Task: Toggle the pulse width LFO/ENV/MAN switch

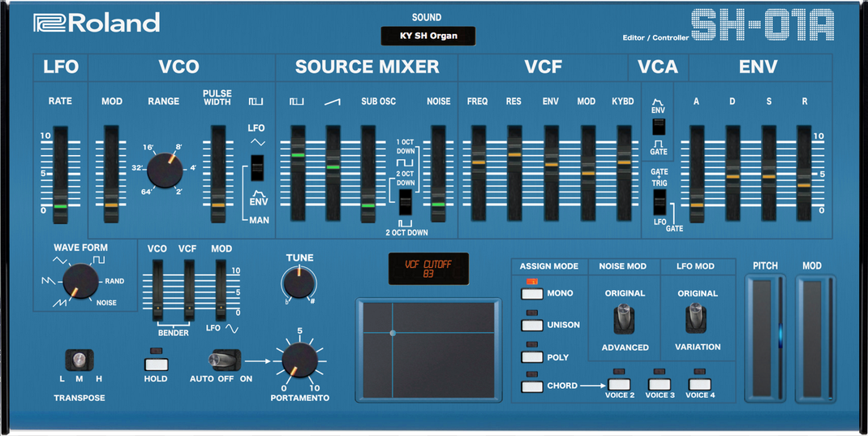Action: tap(257, 168)
